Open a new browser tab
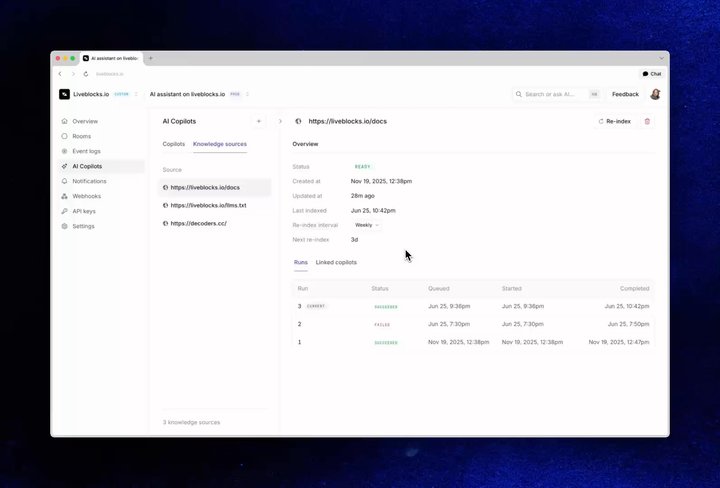 151,58
